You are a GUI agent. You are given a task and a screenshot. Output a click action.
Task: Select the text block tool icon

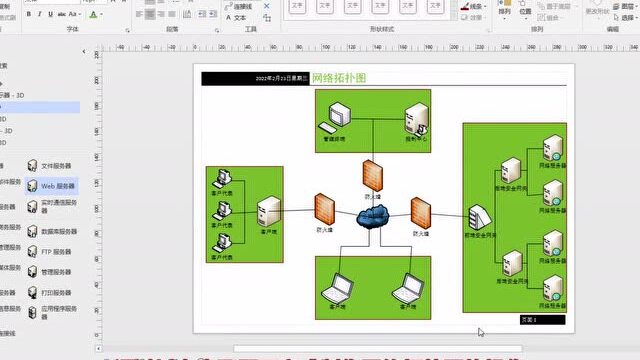click(x=267, y=18)
